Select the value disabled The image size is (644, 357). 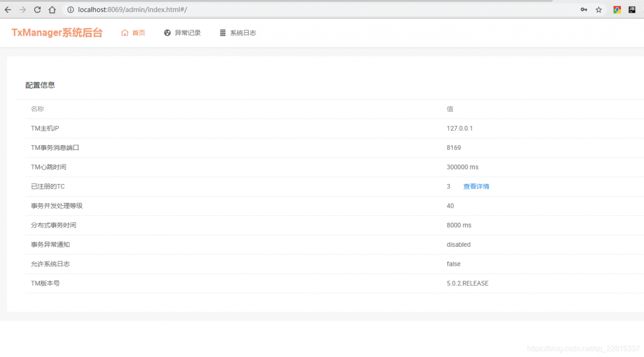coord(459,244)
